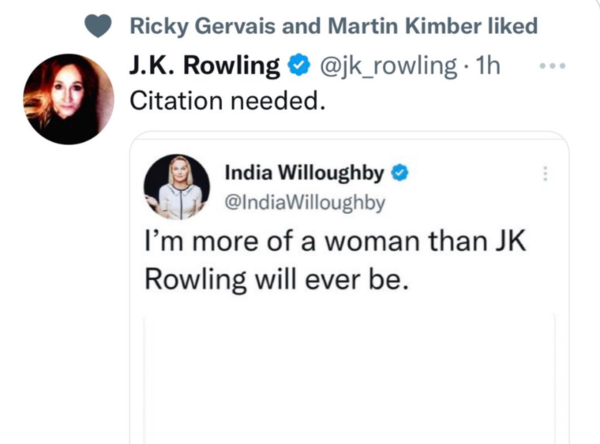Click the India Willoughby display name
600x444 pixels.
click(304, 173)
